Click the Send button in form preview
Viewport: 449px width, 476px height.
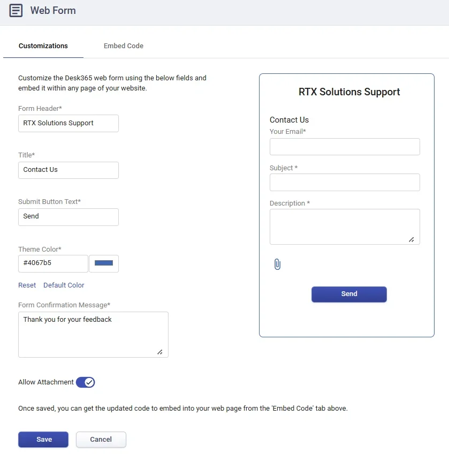(x=349, y=294)
